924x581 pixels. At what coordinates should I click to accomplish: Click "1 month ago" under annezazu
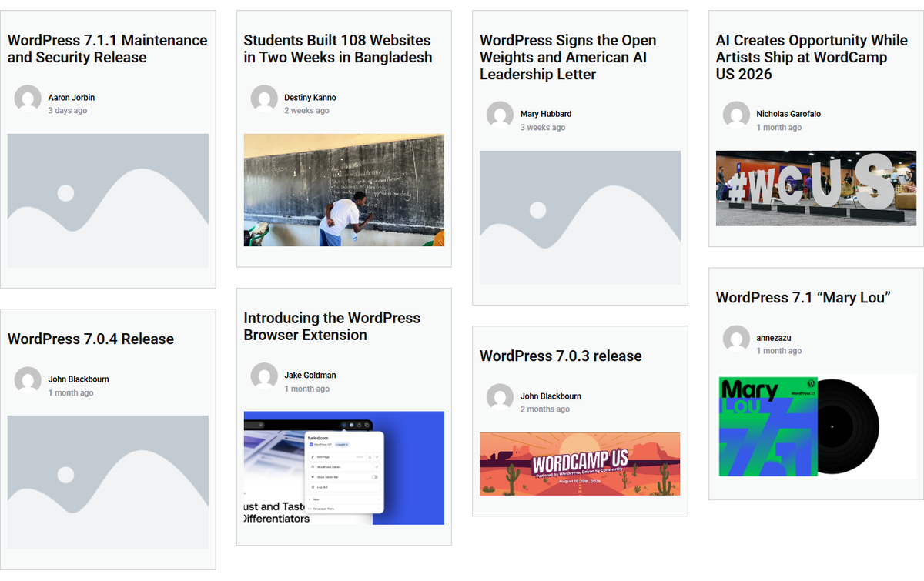click(779, 351)
